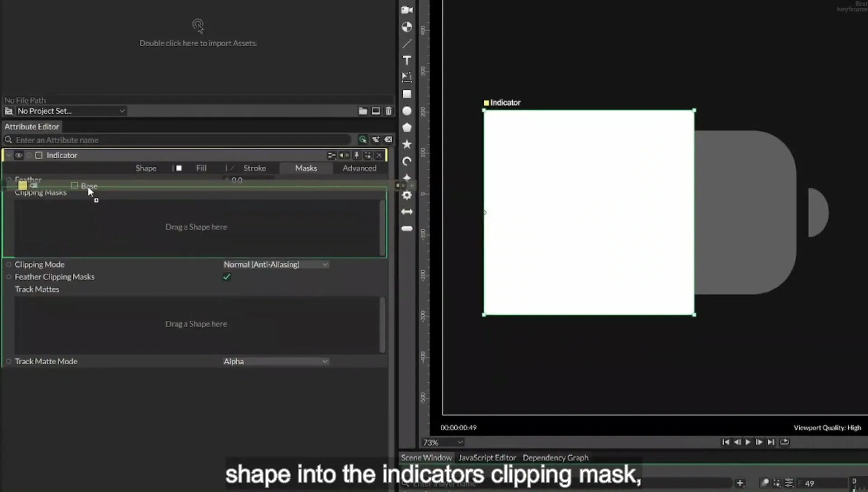868x492 pixels.
Task: Select the Pivot tool icon
Action: pyautogui.click(x=407, y=27)
